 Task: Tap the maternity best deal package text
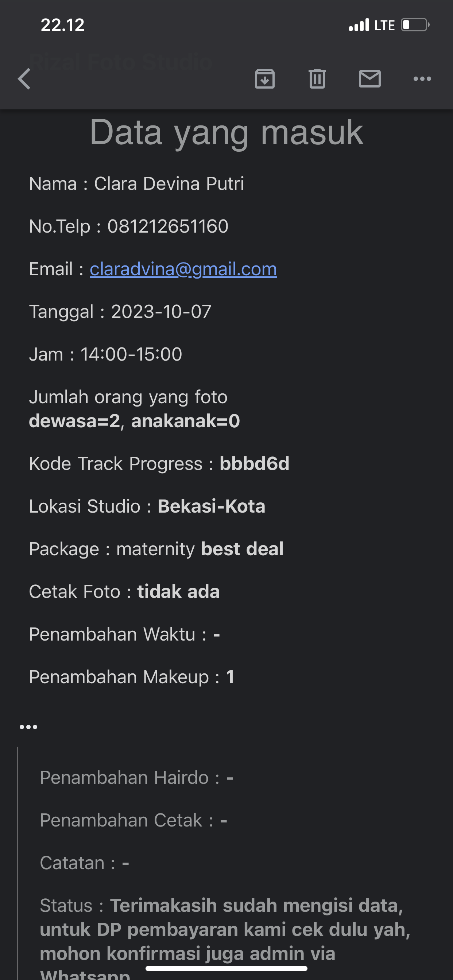click(200, 549)
